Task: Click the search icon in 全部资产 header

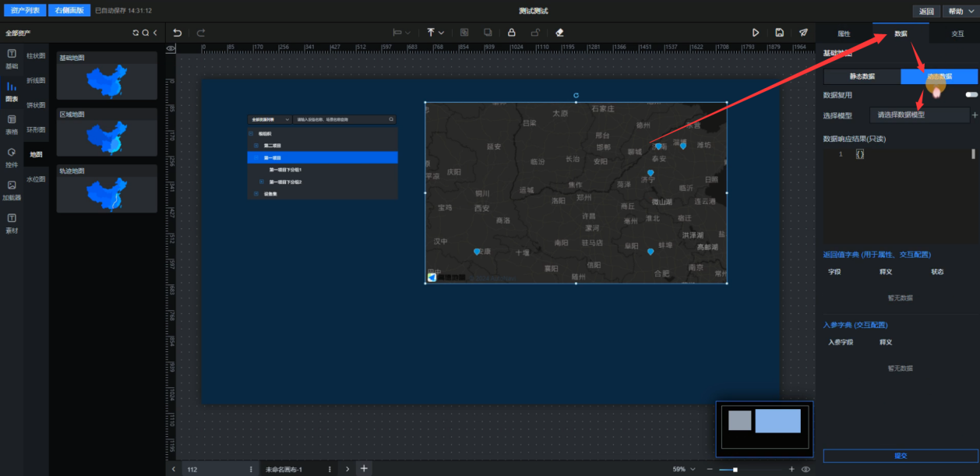Action: click(145, 33)
